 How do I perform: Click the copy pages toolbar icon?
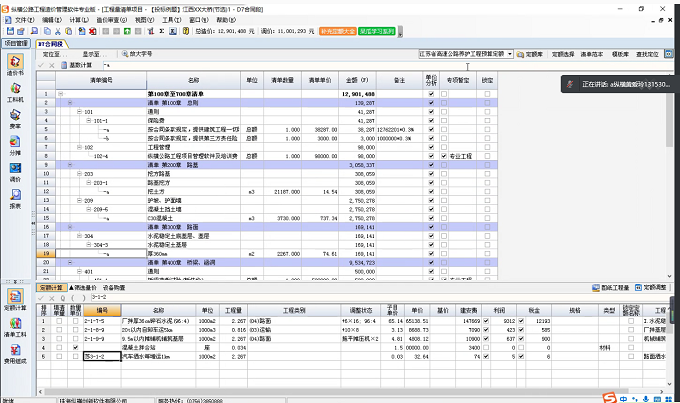[47, 31]
